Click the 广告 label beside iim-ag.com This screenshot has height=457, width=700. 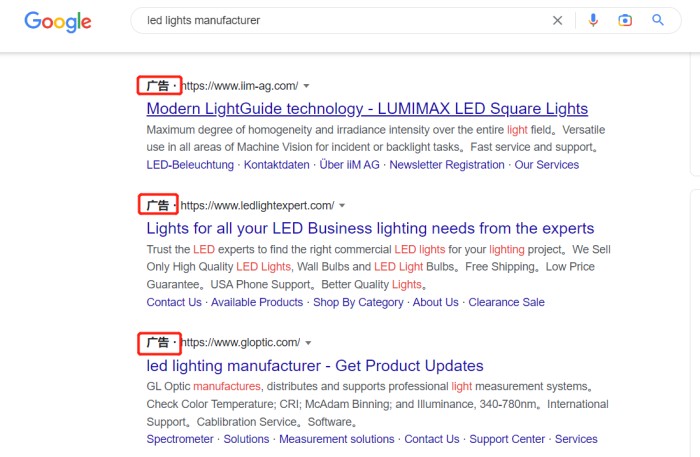(x=158, y=86)
